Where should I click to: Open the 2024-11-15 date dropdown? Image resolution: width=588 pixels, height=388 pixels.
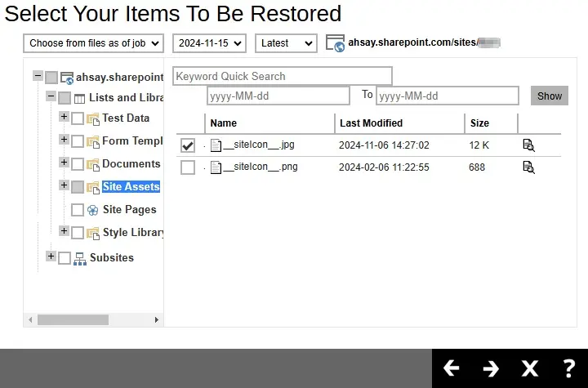point(209,43)
